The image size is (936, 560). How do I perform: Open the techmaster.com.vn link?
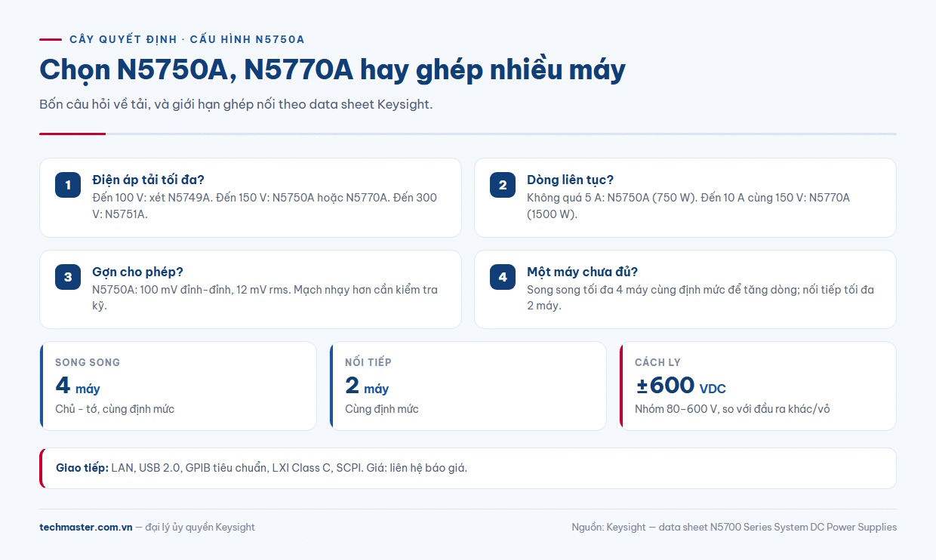[86, 527]
